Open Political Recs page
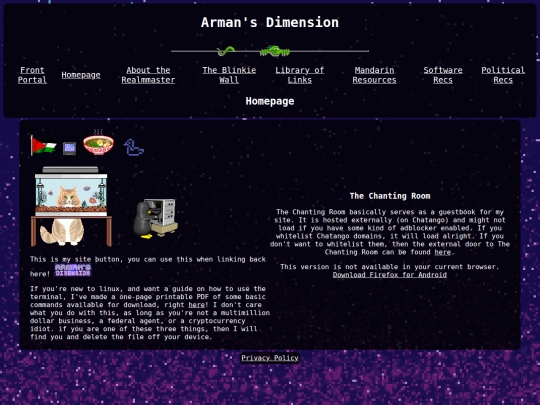 point(503,75)
